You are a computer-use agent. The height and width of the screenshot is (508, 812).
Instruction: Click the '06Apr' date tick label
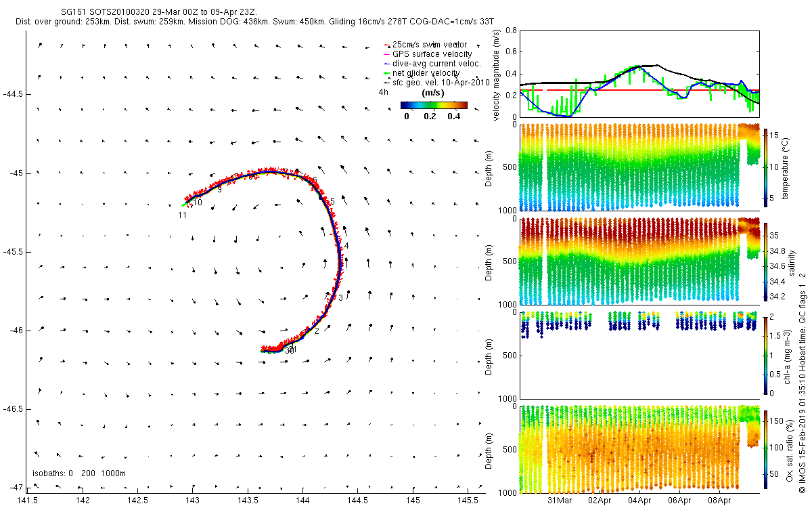(679, 501)
